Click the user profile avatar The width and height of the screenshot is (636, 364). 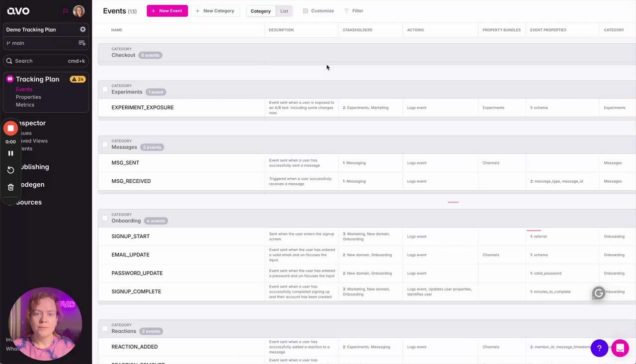pos(79,11)
